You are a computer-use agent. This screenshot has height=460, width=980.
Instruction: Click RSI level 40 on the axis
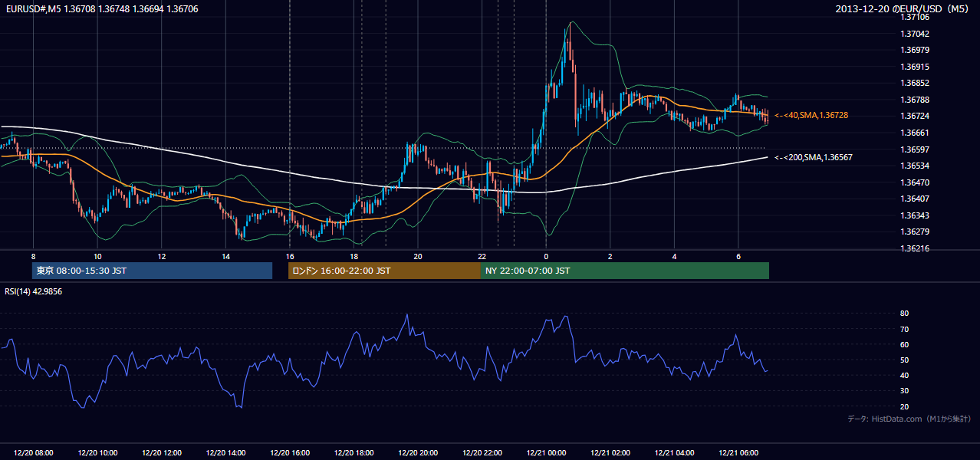click(x=905, y=375)
